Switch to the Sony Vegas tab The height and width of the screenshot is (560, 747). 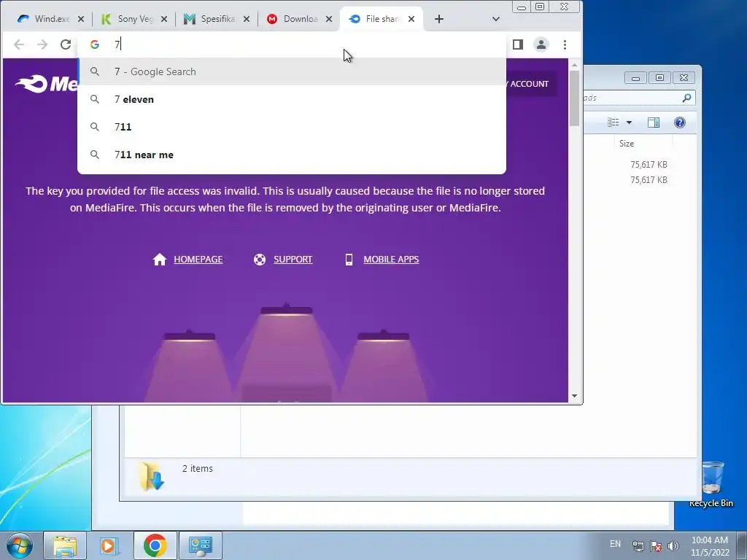pyautogui.click(x=128, y=19)
